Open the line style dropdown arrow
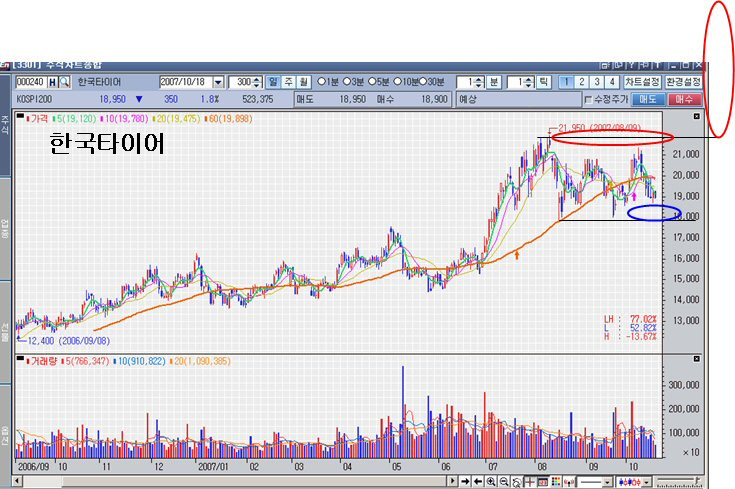The height and width of the screenshot is (489, 735). (607, 482)
